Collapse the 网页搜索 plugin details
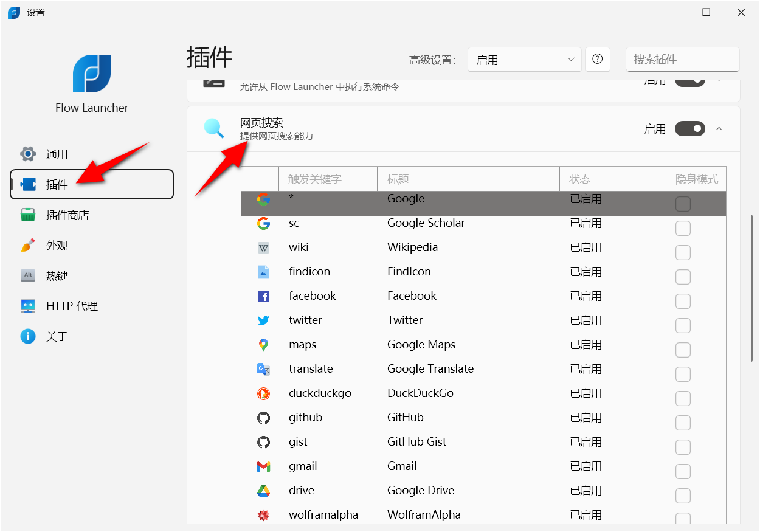The height and width of the screenshot is (532, 760). tap(719, 128)
